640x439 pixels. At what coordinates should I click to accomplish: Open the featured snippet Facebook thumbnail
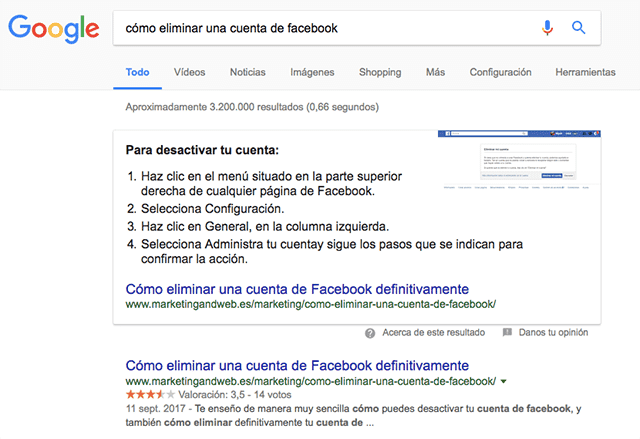point(519,160)
